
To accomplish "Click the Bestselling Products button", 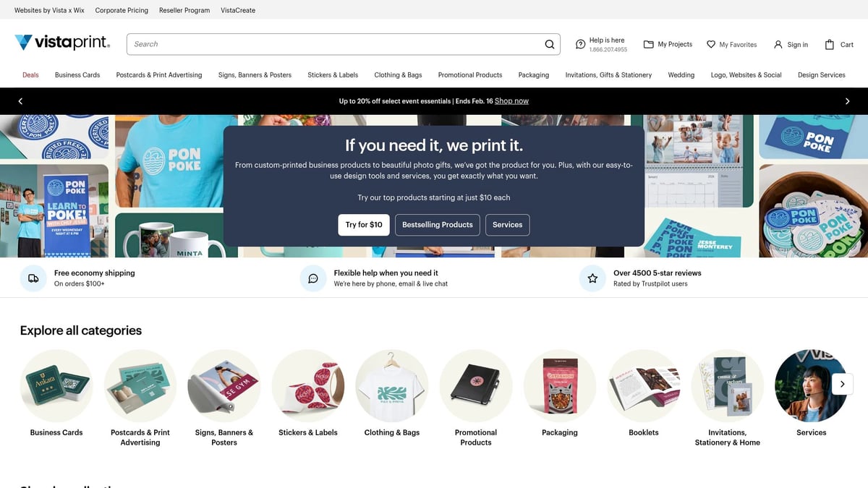I will coord(437,225).
